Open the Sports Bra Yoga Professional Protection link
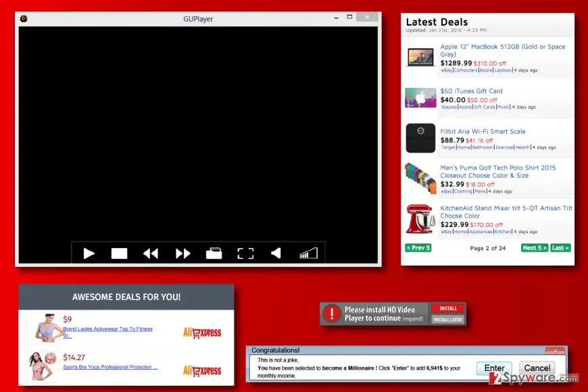 (x=110, y=367)
